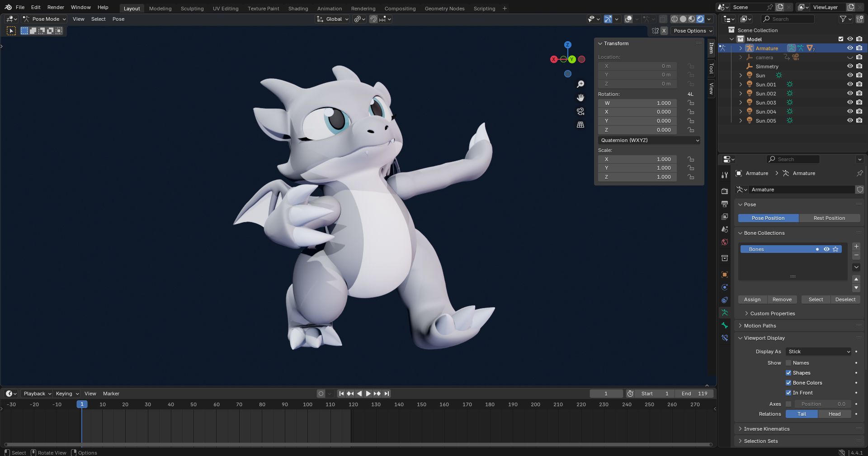Open the Pose Mode dropdown

click(x=44, y=19)
